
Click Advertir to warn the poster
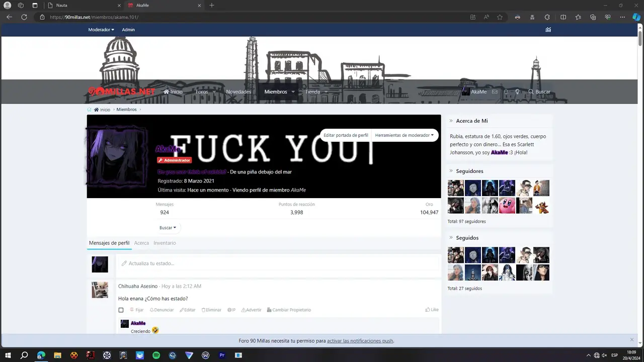pyautogui.click(x=252, y=310)
